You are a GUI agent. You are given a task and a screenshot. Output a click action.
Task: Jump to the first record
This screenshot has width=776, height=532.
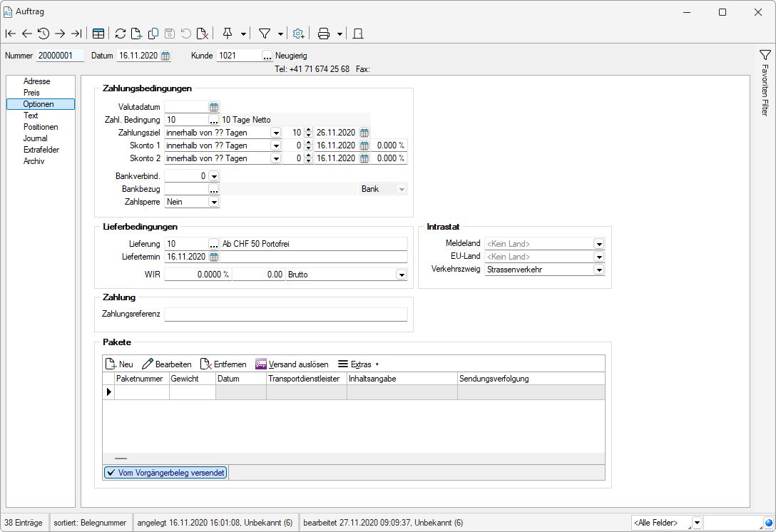click(10, 34)
